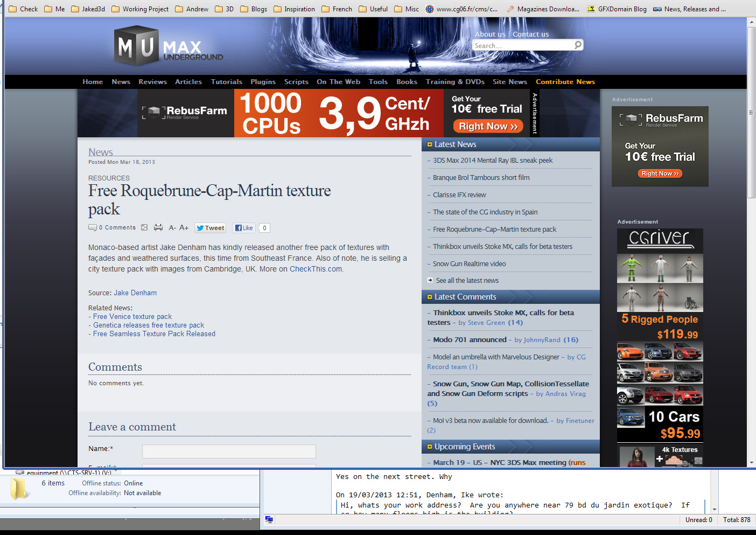Click the search magnifier icon
This screenshot has height=535, width=756.
click(578, 45)
